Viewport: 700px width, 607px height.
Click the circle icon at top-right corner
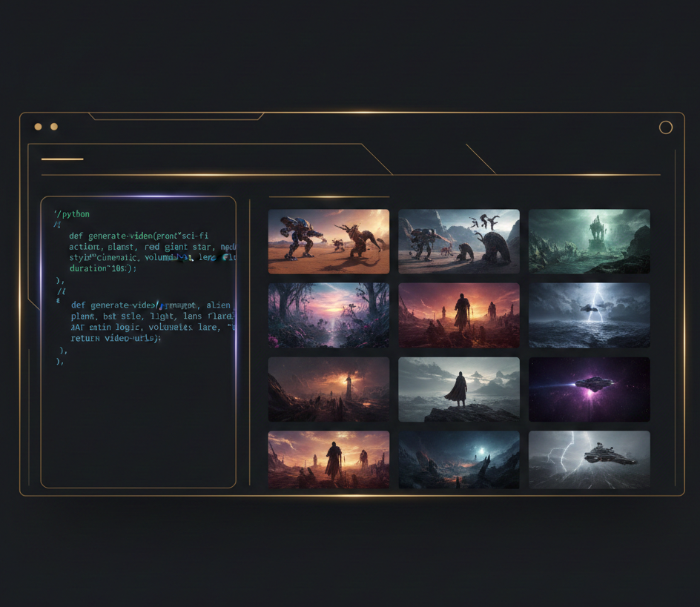pyautogui.click(x=665, y=127)
